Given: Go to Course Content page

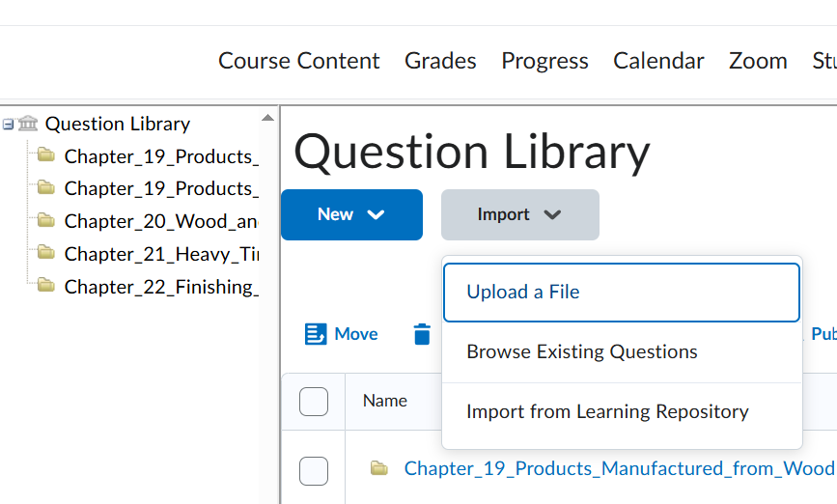Looking at the screenshot, I should pos(299,61).
